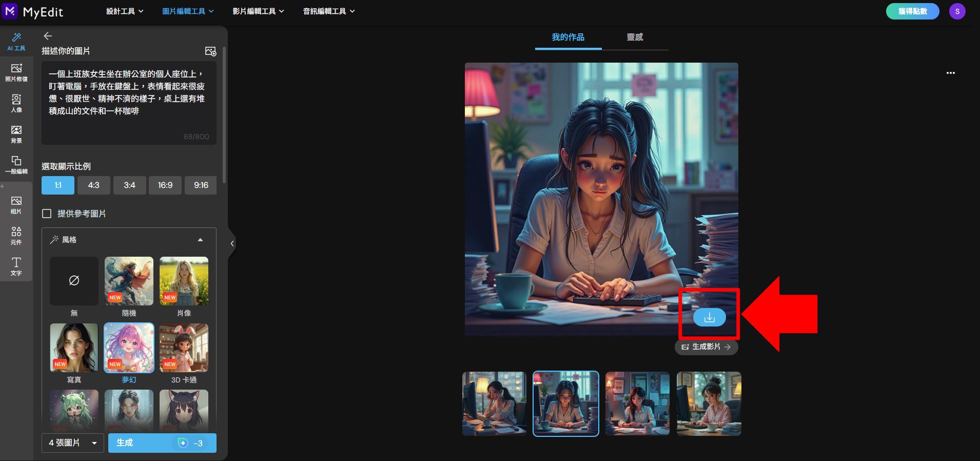
Task: Click the 生成影片 button
Action: 707,347
